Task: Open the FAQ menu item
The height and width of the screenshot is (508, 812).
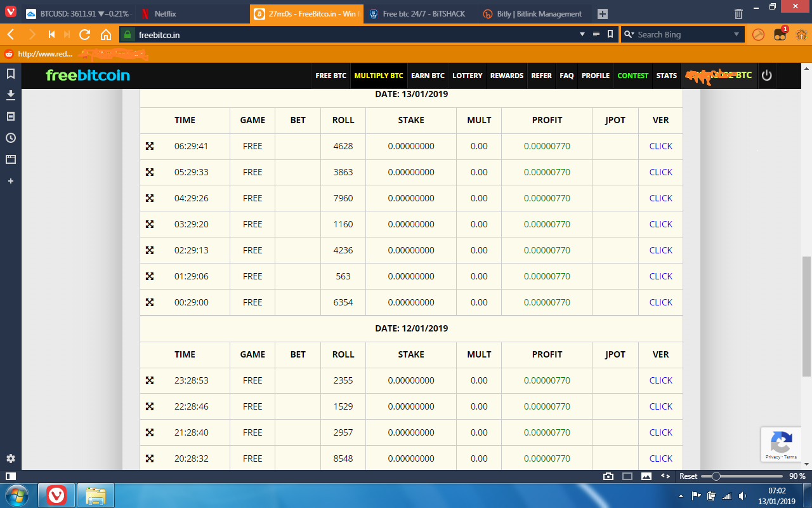Action: [566, 76]
